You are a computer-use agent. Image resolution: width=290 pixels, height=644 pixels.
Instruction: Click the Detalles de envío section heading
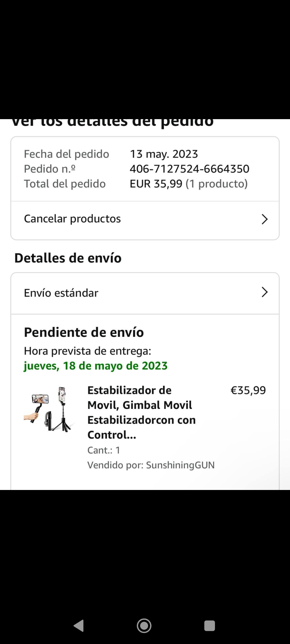(68, 258)
